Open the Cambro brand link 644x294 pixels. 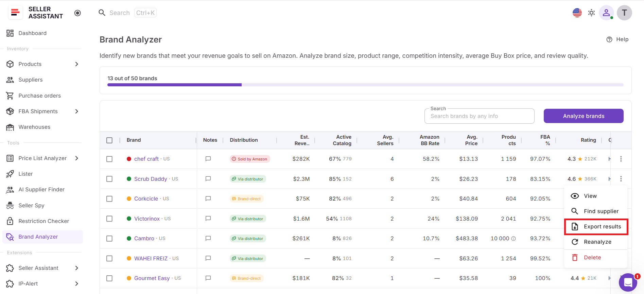(x=144, y=238)
